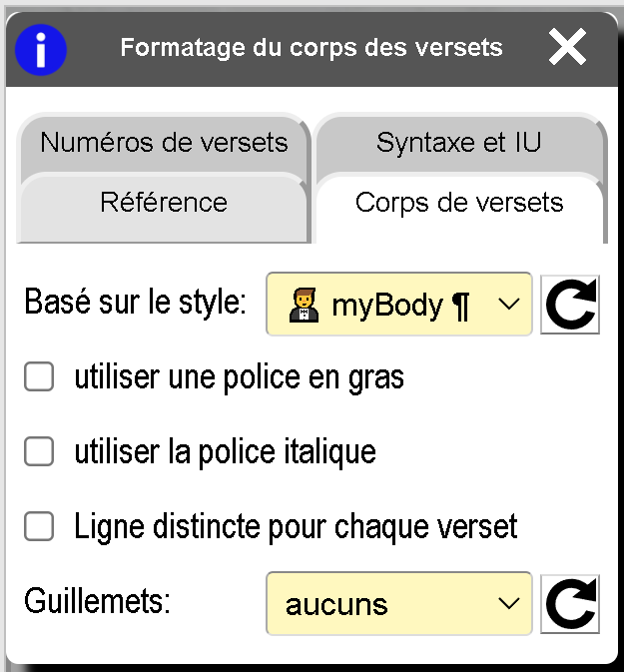Toggle the italic font checkbox
The width and height of the screenshot is (624, 672).
tap(39, 452)
